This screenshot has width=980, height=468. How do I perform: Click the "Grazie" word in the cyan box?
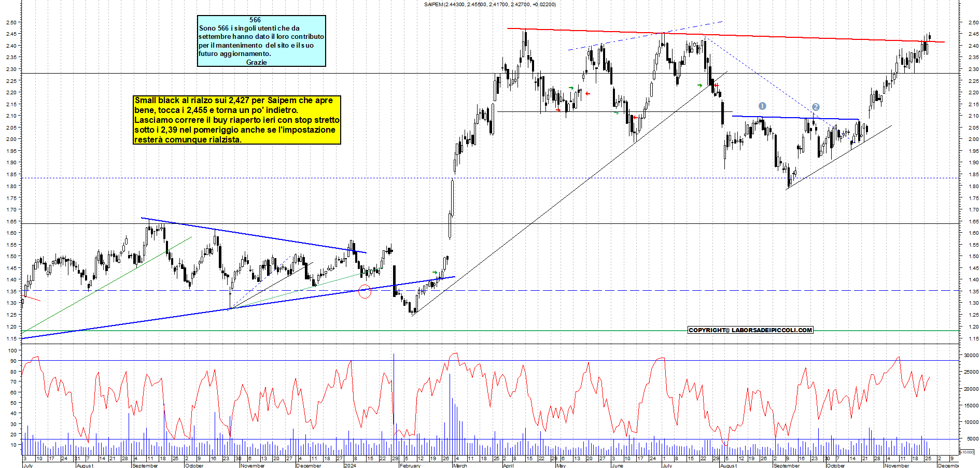256,62
